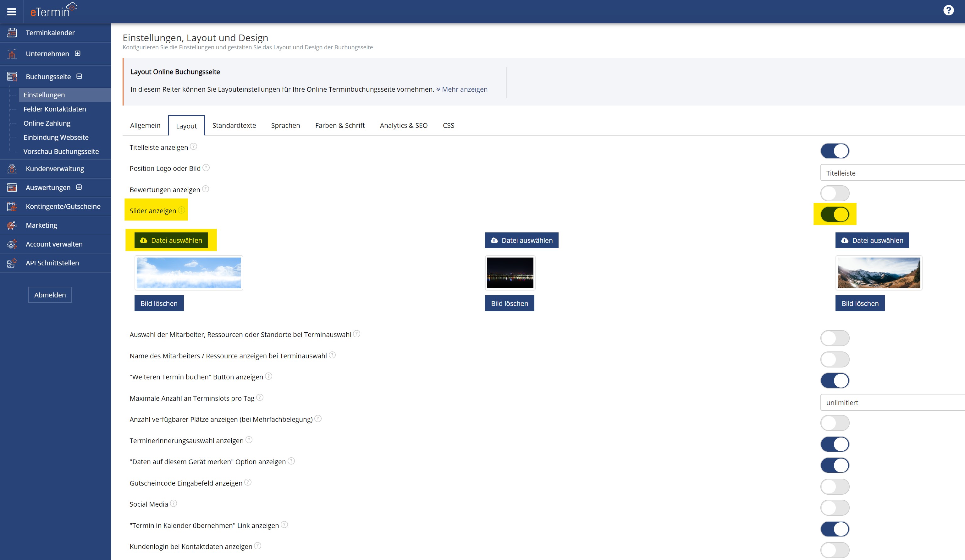Disable Terminerinnerungsauswahl anzeigen toggle
This screenshot has width=965, height=560.
[x=835, y=444]
